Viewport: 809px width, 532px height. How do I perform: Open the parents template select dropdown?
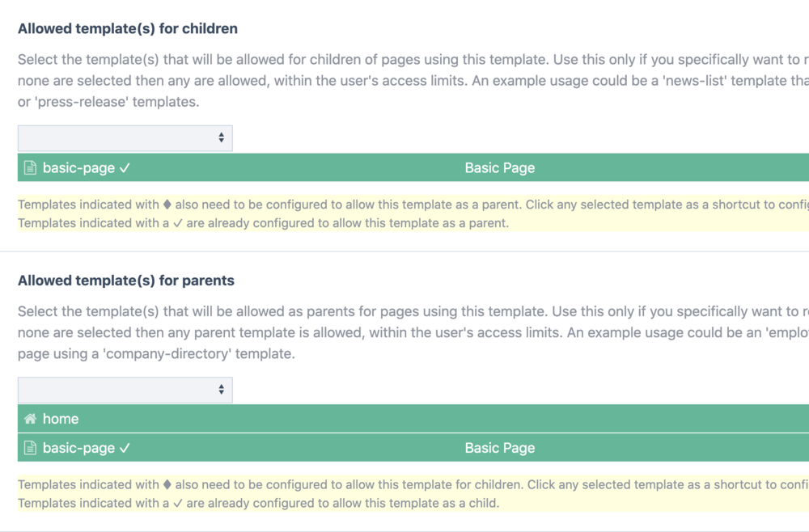(x=125, y=390)
